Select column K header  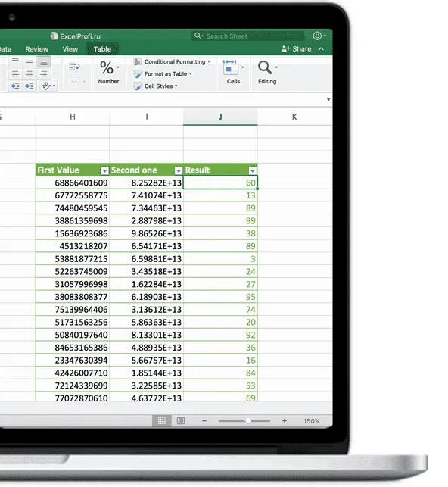(x=294, y=117)
